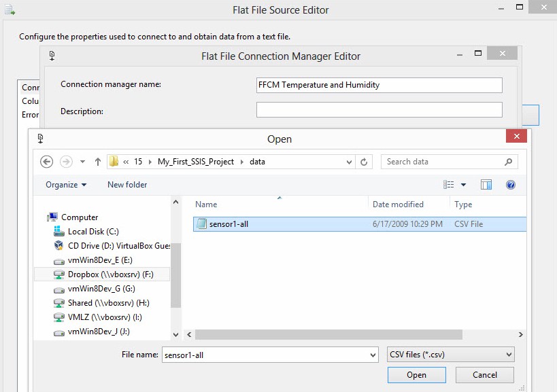Expand the File name combo box arrow
Screen dimensions: 557x392
pyautogui.click(x=372, y=355)
